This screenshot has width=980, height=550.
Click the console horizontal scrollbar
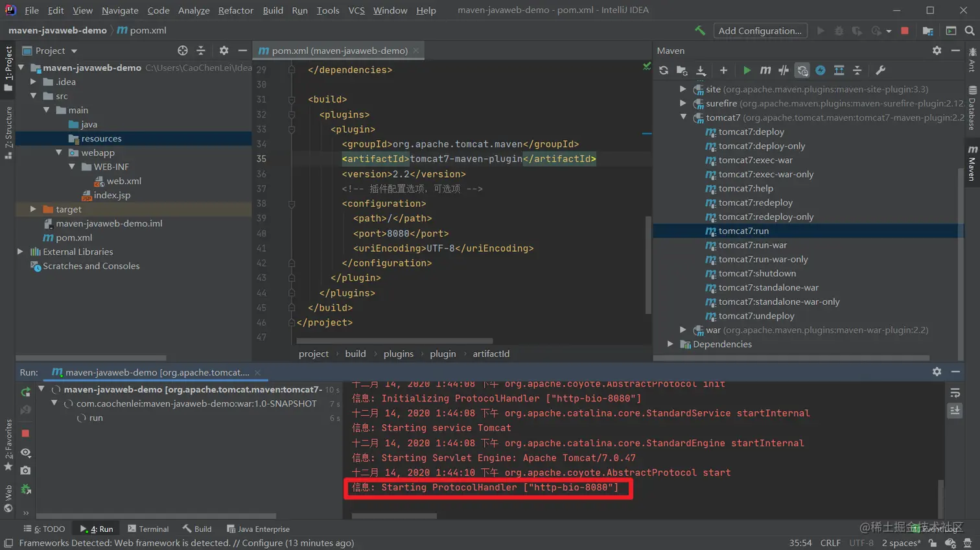coord(394,516)
